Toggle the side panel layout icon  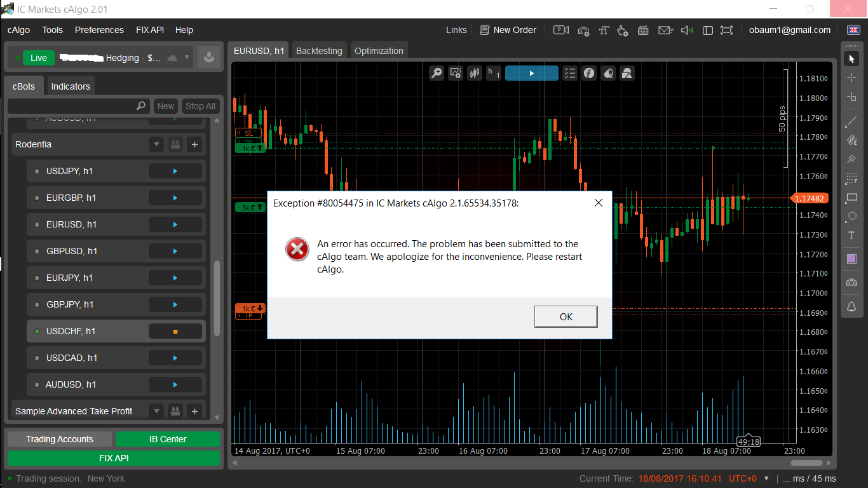tap(708, 30)
